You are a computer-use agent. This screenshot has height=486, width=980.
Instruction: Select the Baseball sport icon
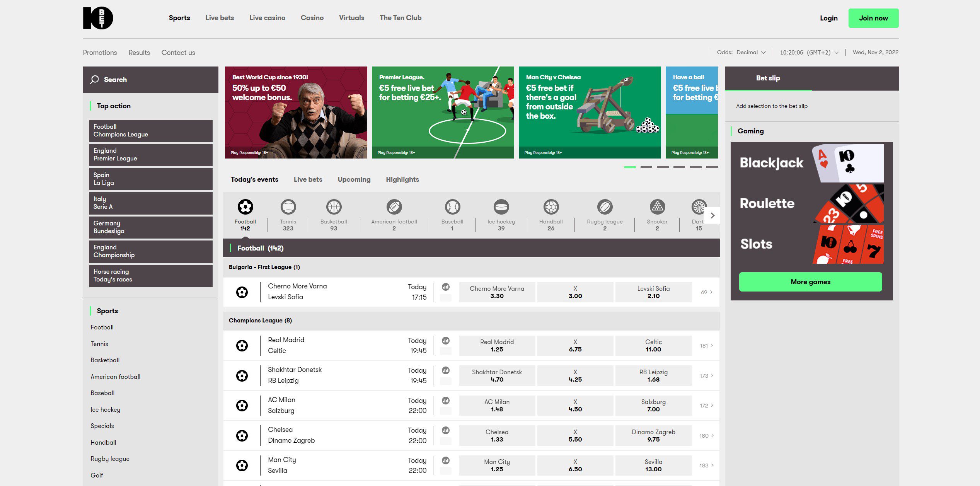click(x=452, y=207)
